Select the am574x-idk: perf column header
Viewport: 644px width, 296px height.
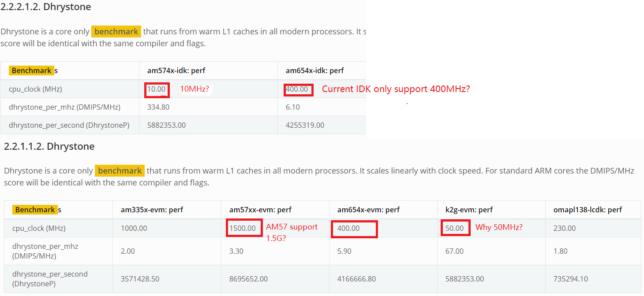[x=176, y=70]
